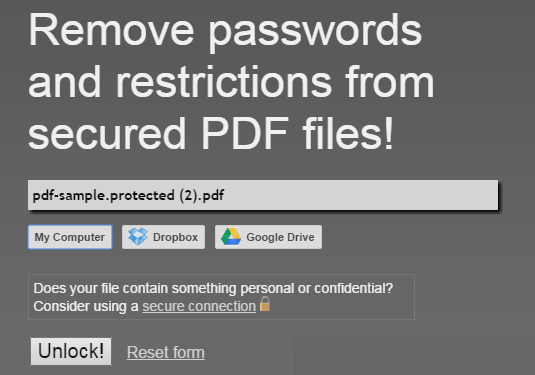535x375 pixels.
Task: Click the word "secured" in the heading
Action: [x=107, y=133]
